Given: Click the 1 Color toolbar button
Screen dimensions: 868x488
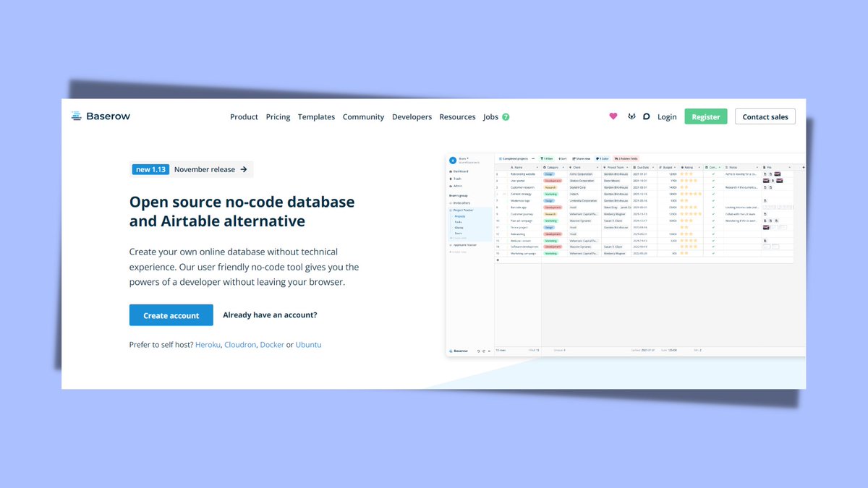Looking at the screenshot, I should 603,158.
